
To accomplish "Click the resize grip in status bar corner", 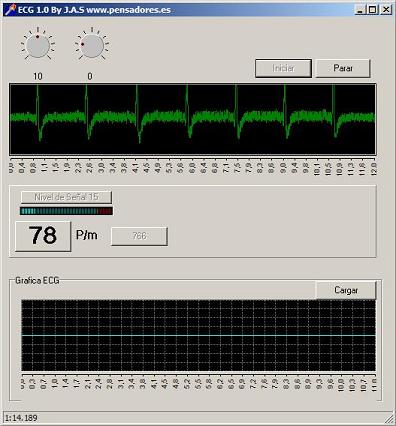I will [389, 419].
